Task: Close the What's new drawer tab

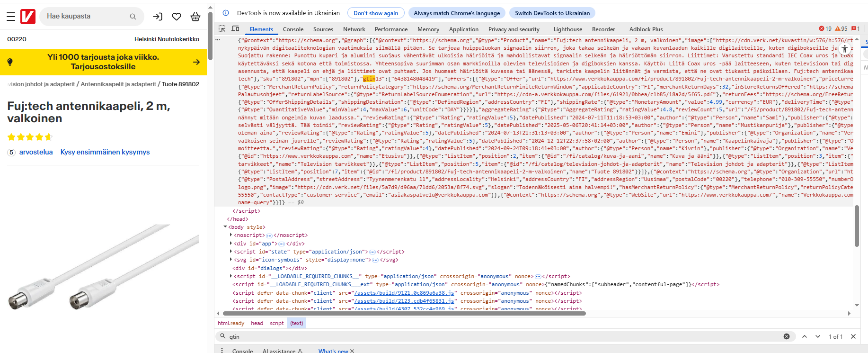Action: 352,351
